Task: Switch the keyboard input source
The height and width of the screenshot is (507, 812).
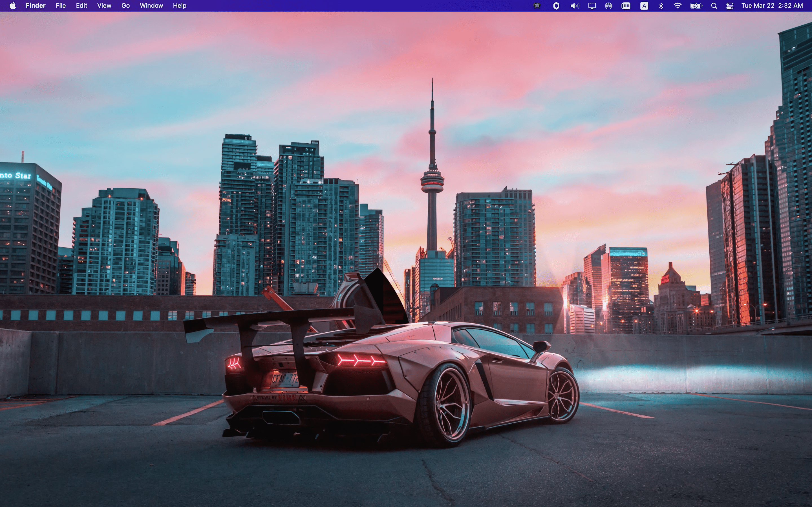Action: [644, 5]
